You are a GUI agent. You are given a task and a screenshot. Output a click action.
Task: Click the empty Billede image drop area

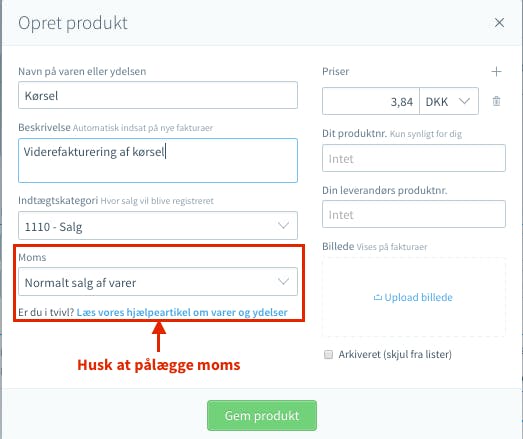[x=414, y=297]
